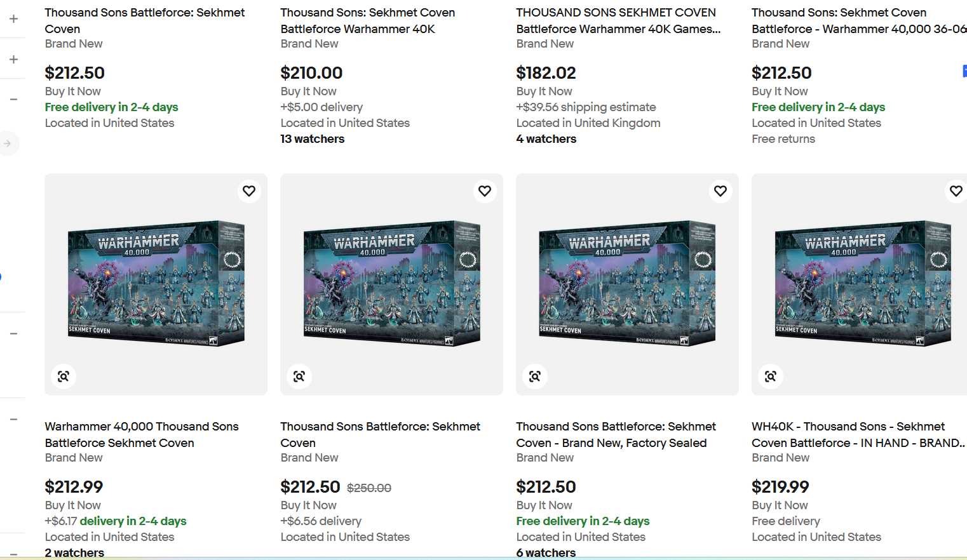
Task: Click the sidebar right-arrow circle button
Action: pos(8,143)
